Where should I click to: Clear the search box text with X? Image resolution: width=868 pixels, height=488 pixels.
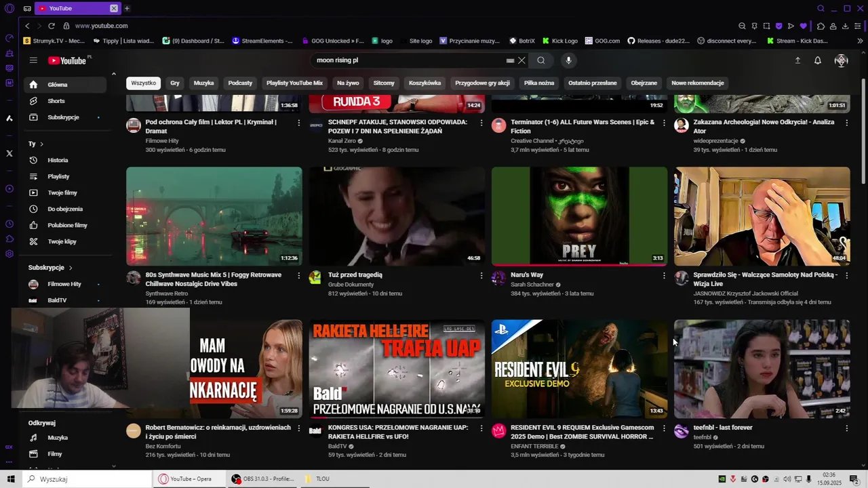pos(521,60)
